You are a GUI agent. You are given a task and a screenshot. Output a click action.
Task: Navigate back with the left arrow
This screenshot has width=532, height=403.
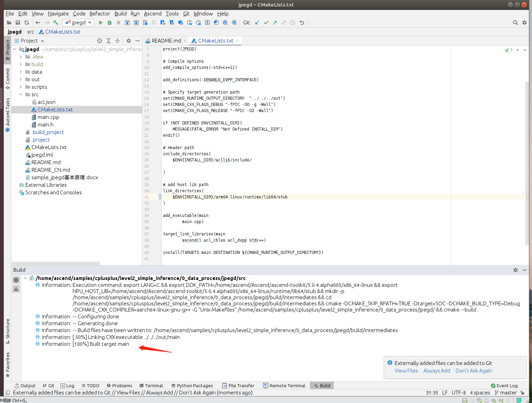point(38,23)
